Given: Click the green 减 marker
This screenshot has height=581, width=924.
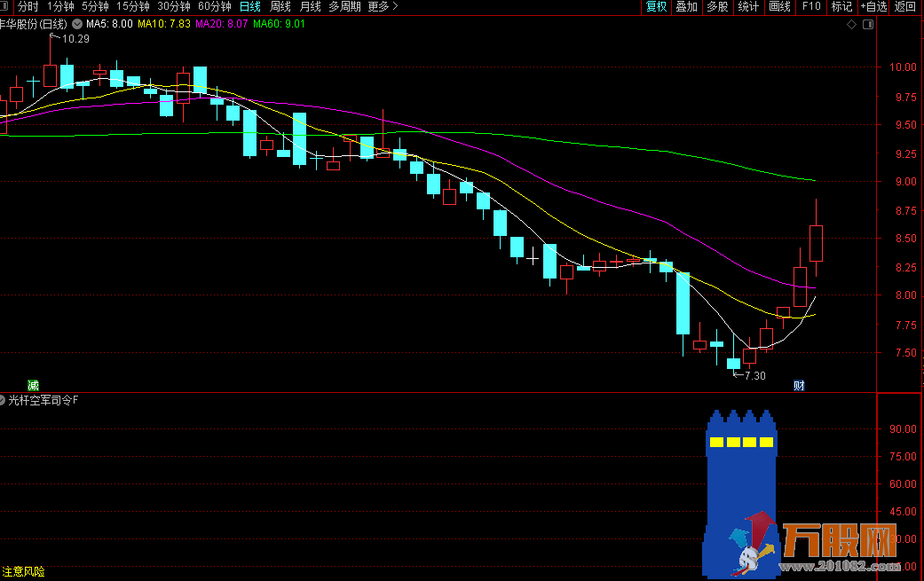Looking at the screenshot, I should click(33, 386).
